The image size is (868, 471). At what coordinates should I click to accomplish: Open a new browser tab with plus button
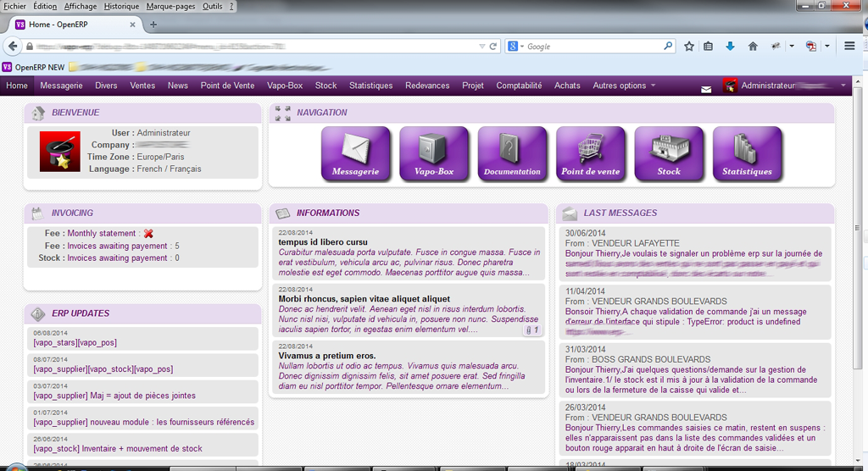153,25
